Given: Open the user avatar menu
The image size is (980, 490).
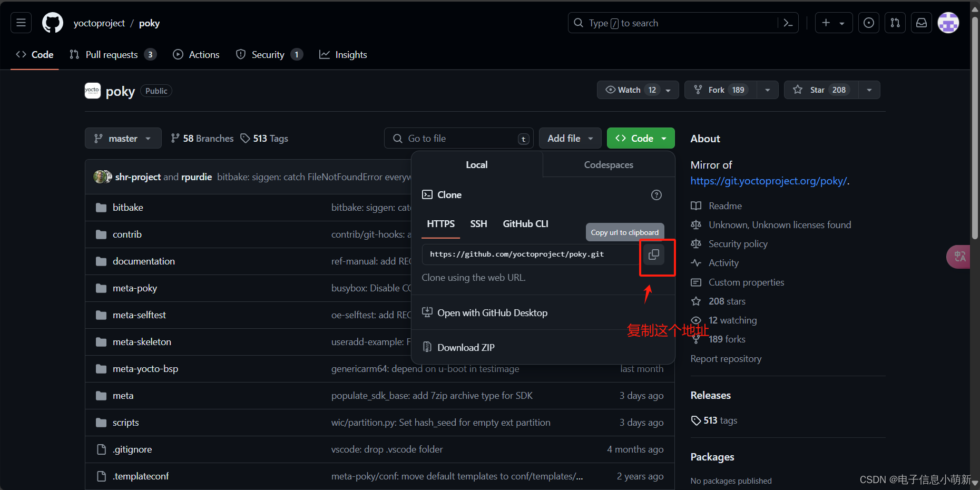Looking at the screenshot, I should 948,23.
